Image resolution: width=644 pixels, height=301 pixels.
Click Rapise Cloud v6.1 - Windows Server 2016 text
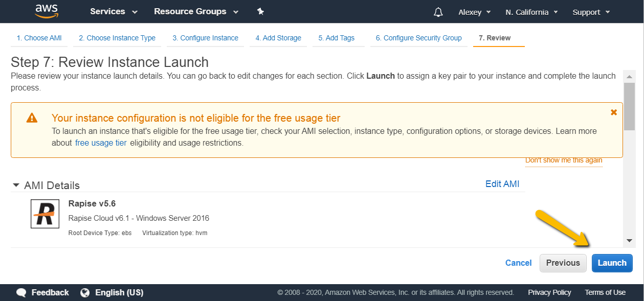pyautogui.click(x=139, y=218)
